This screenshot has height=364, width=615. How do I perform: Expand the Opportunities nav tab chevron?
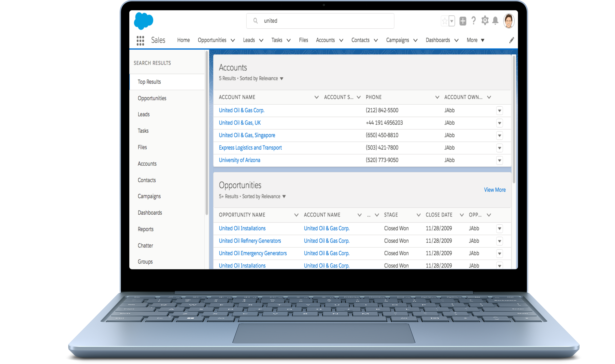pos(233,40)
